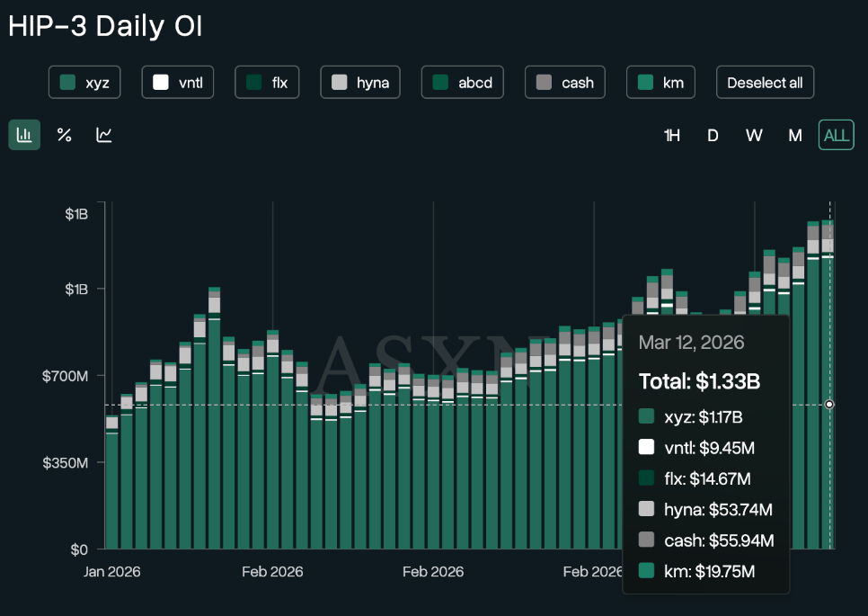This screenshot has width=868, height=616.
Task: Toggle the hyna series legend
Action: point(360,83)
